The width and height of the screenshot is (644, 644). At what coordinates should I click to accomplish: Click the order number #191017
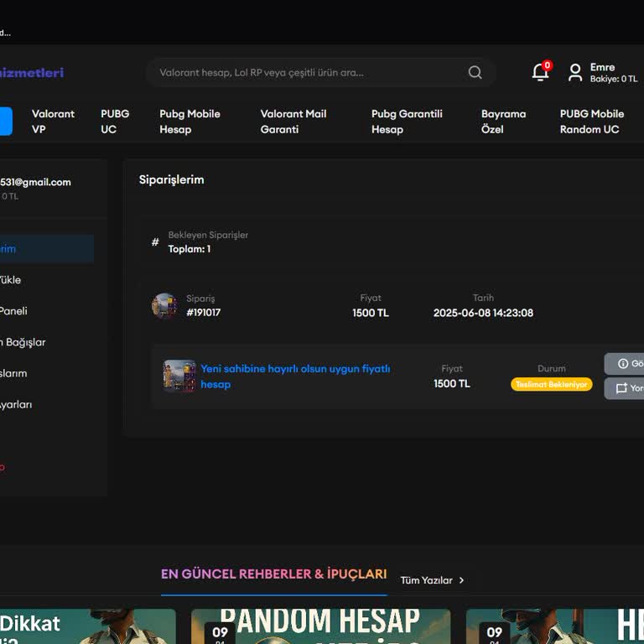click(x=203, y=313)
